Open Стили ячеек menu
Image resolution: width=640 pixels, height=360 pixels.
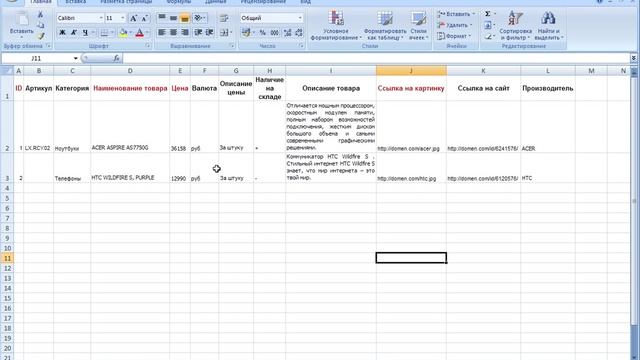tap(419, 25)
